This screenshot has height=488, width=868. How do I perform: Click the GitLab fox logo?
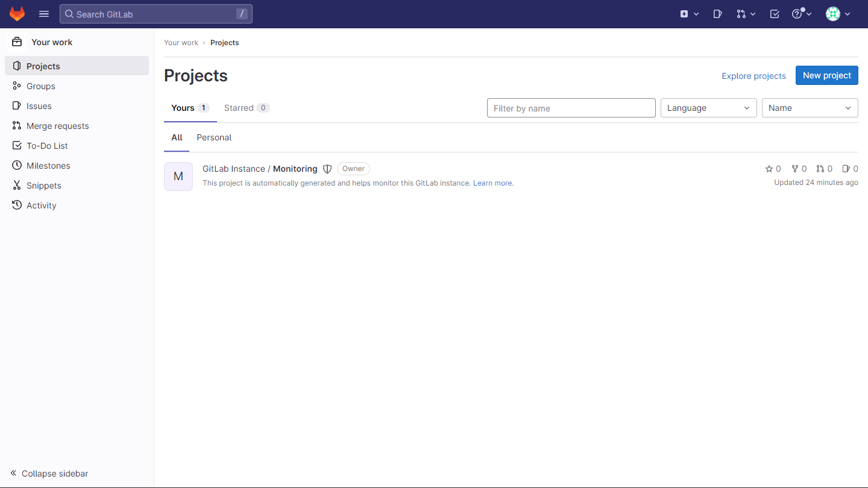pyautogui.click(x=17, y=14)
